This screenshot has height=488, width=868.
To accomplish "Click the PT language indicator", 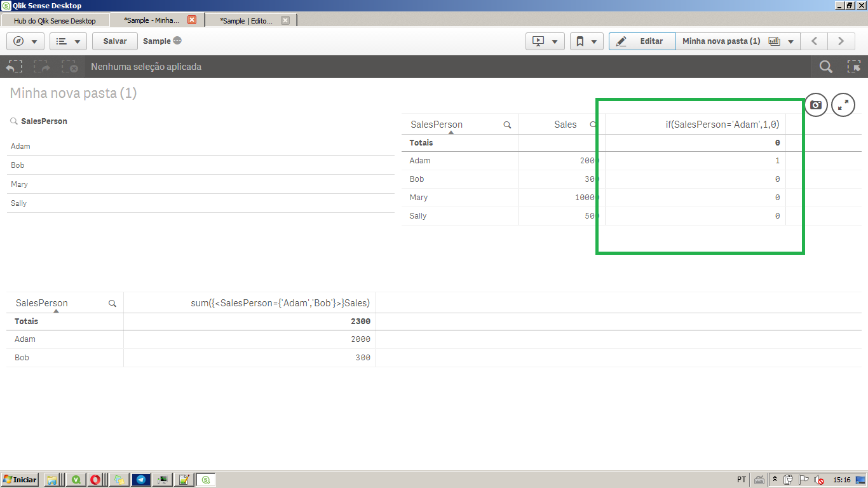I will [742, 480].
